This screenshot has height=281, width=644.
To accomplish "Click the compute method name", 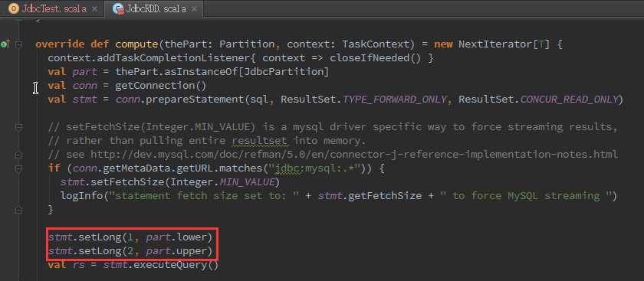I will [136, 44].
